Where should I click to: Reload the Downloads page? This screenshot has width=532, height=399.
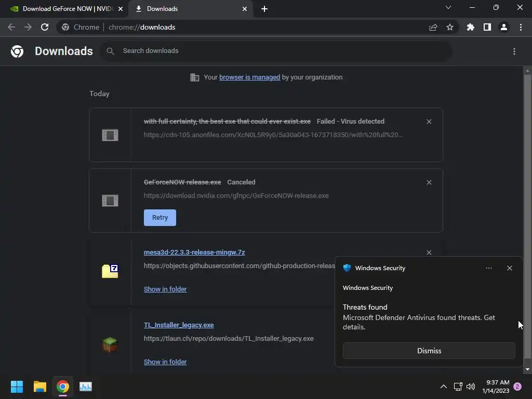point(45,27)
